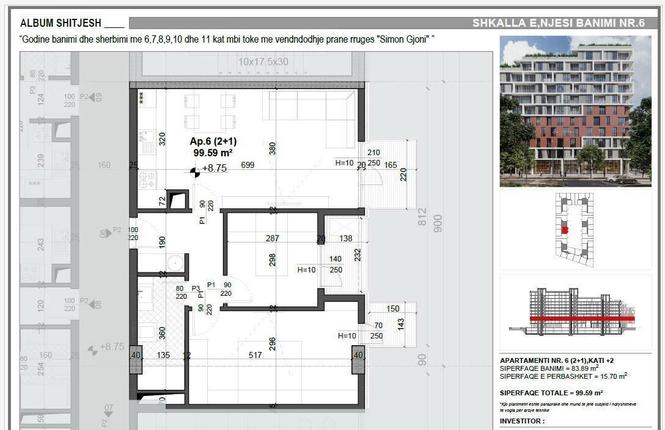Click the '99.59 m²' area label below Ap.6
The height and width of the screenshot is (430, 665).
point(212,153)
